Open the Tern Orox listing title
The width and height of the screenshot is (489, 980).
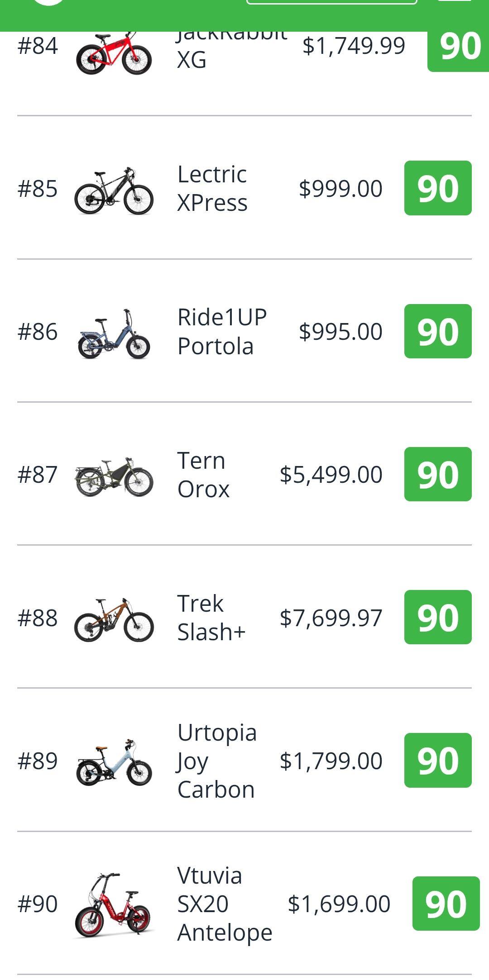tap(203, 475)
